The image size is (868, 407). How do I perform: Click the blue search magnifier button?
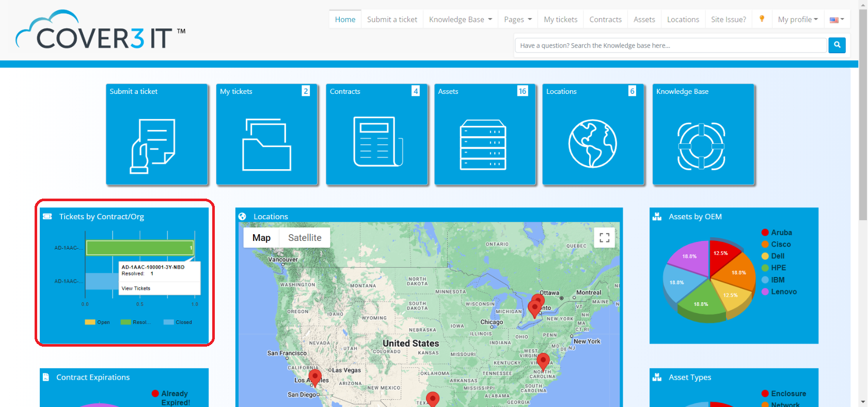[x=837, y=45]
